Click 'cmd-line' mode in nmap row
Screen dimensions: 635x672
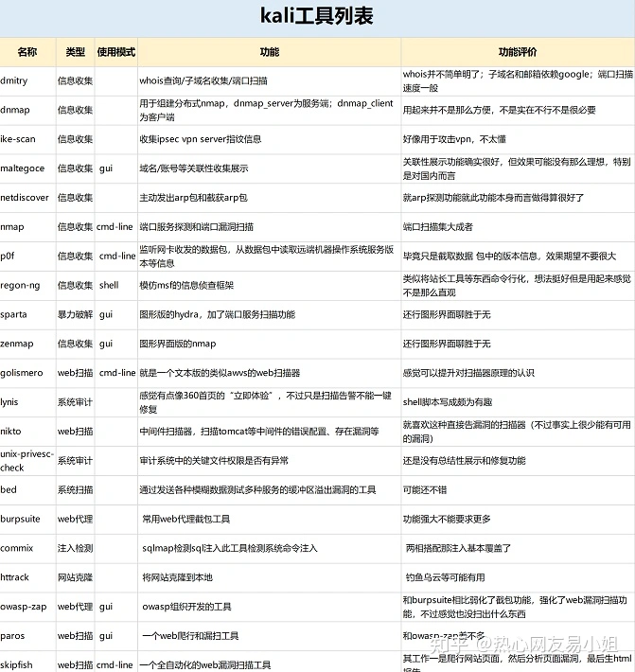point(115,227)
